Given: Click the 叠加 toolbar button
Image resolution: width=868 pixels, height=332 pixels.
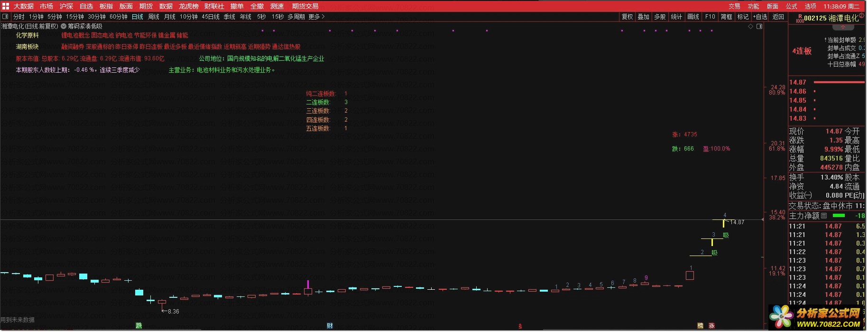Looking at the screenshot, I should point(644,17).
